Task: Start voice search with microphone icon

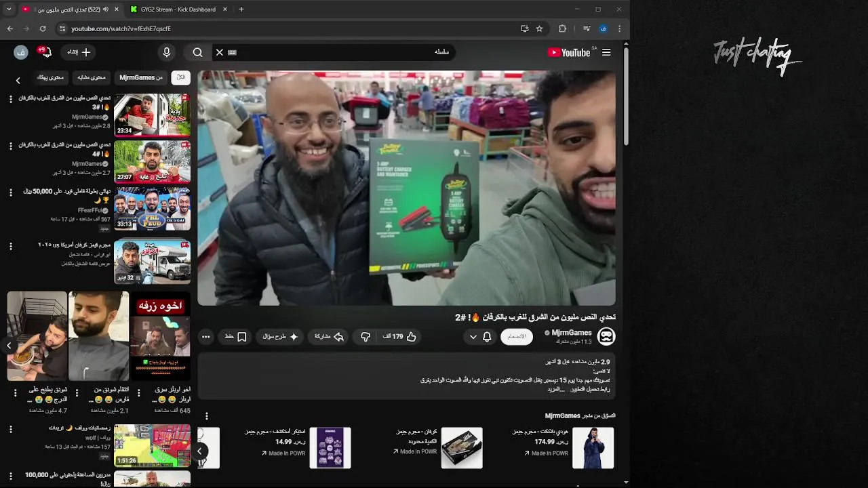Action: point(167,52)
